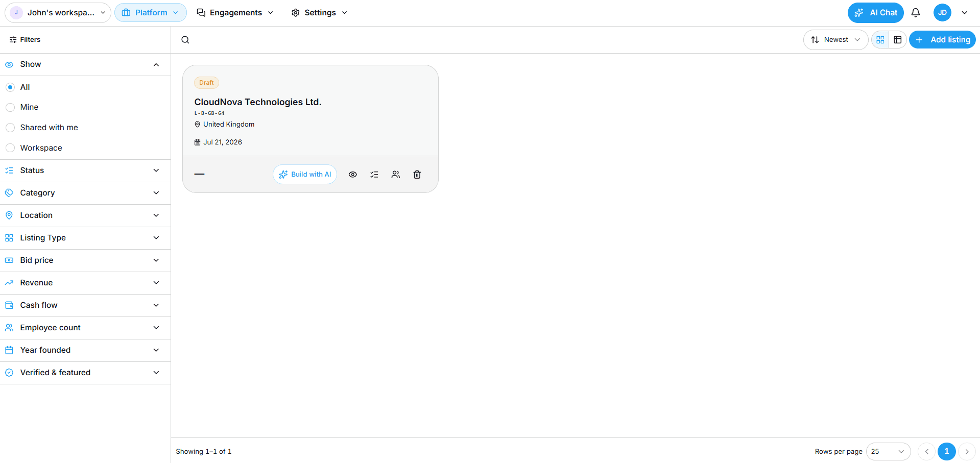Open John's workspace switcher
Screen dimensions: 980x463
(x=58, y=13)
